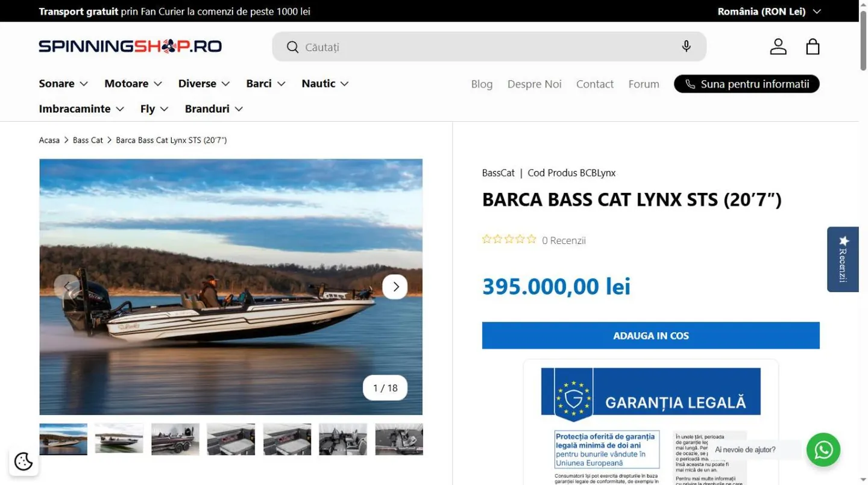Open the Contact page
The width and height of the screenshot is (868, 485).
(x=594, y=84)
